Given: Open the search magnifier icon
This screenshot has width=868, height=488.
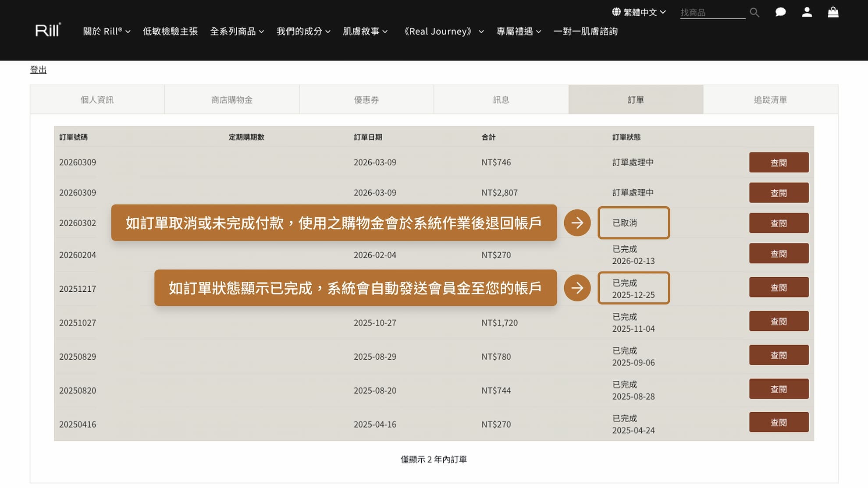Looking at the screenshot, I should tap(754, 12).
